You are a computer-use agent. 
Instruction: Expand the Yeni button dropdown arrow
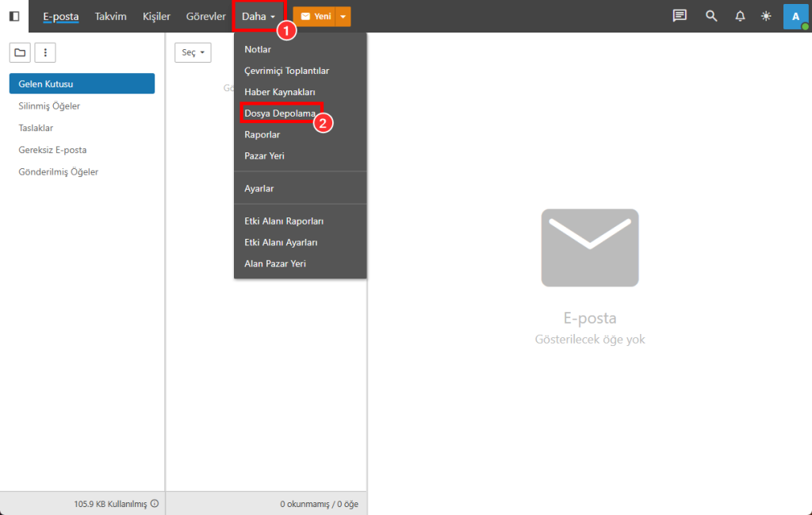tap(343, 17)
